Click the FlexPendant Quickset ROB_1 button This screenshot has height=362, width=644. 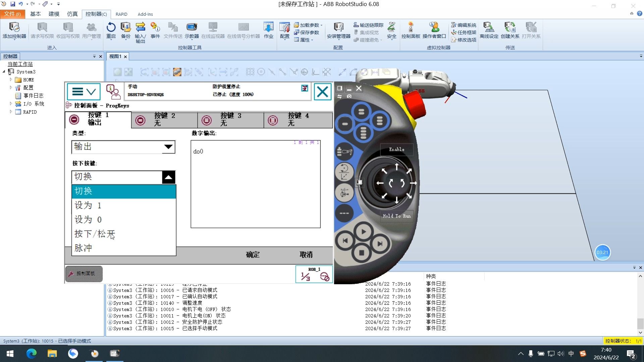[314, 274]
